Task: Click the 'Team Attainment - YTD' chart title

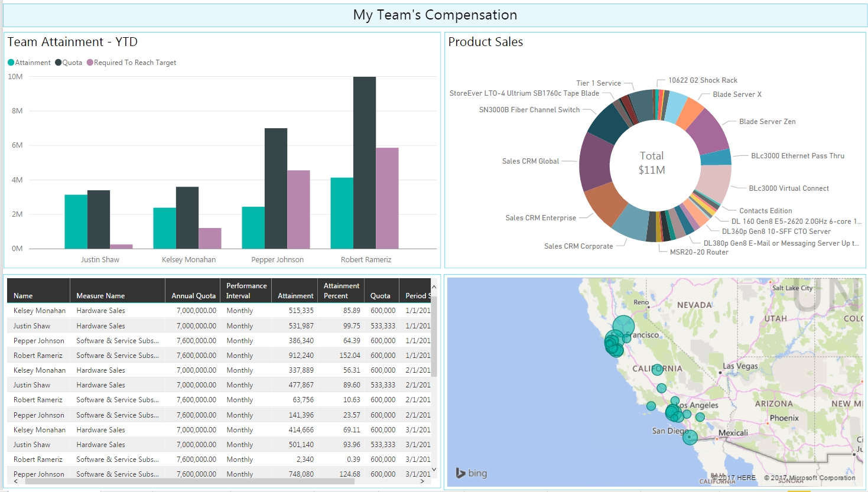Action: pos(73,42)
